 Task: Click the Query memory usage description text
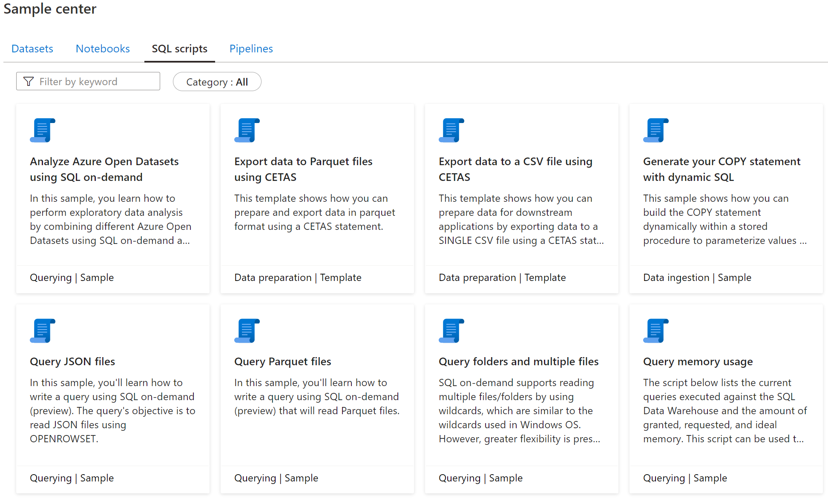pyautogui.click(x=724, y=410)
